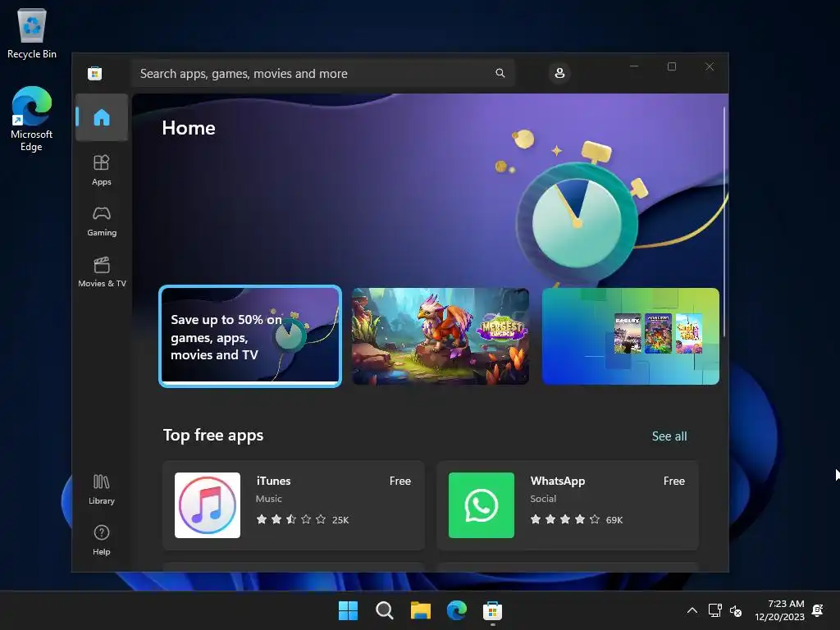Open the Mergest Kingdom game banner
This screenshot has height=630, width=840.
[441, 336]
